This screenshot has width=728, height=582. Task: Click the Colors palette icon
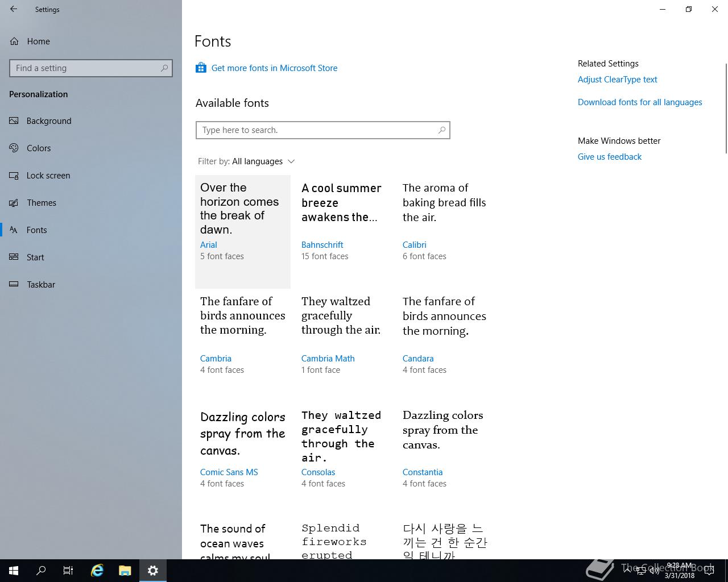coord(14,148)
